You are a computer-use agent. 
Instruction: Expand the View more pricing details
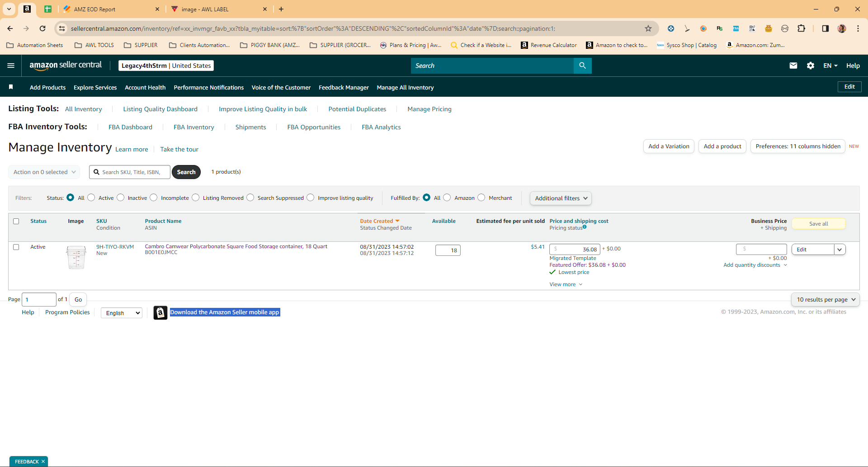pos(566,284)
